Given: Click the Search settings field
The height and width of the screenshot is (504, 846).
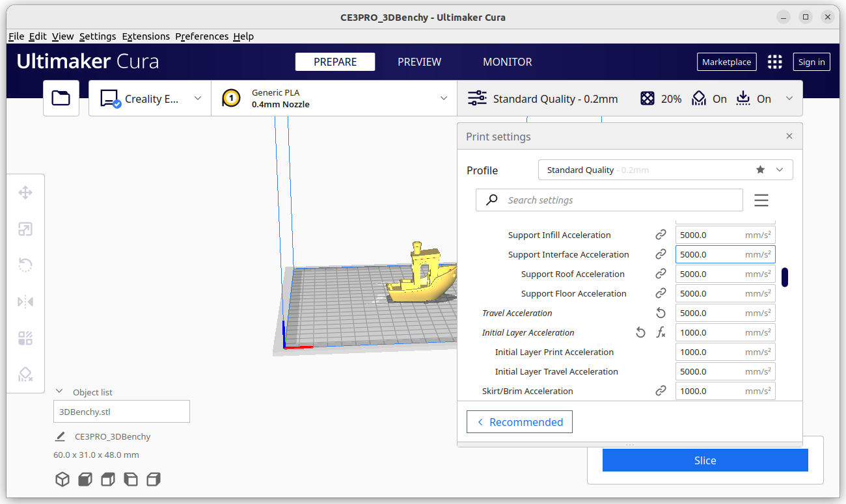Looking at the screenshot, I should [609, 200].
